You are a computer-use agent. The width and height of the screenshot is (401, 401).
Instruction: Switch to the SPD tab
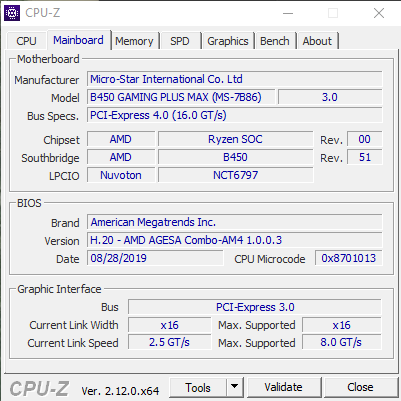[180, 41]
